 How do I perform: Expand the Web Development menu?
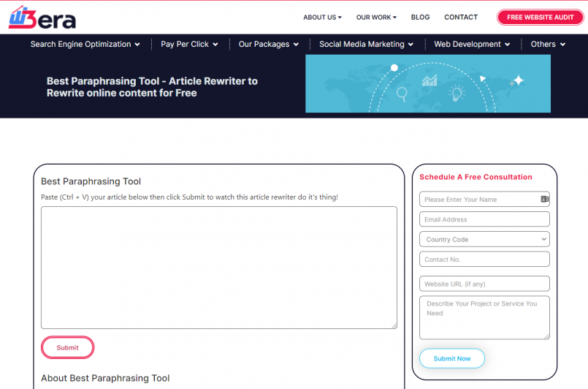[x=472, y=45]
